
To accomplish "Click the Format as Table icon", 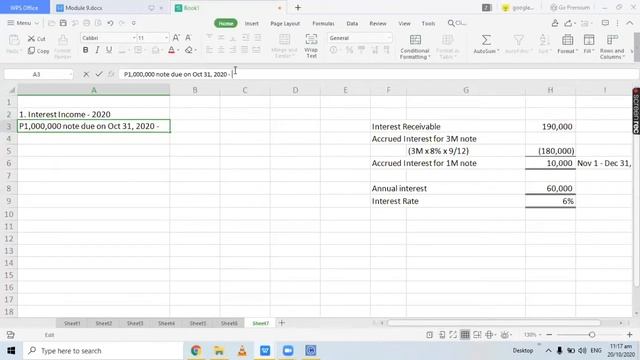I will 448,40.
